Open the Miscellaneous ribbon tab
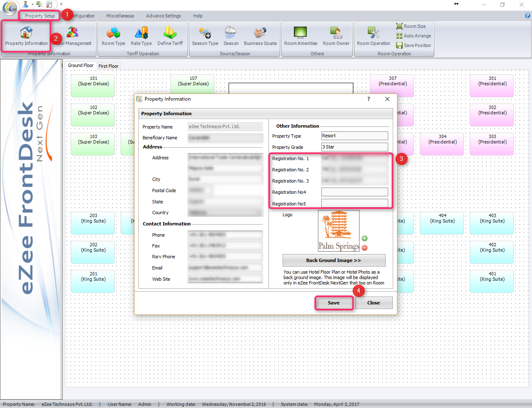Image resolution: width=532 pixels, height=408 pixels. pyautogui.click(x=120, y=16)
